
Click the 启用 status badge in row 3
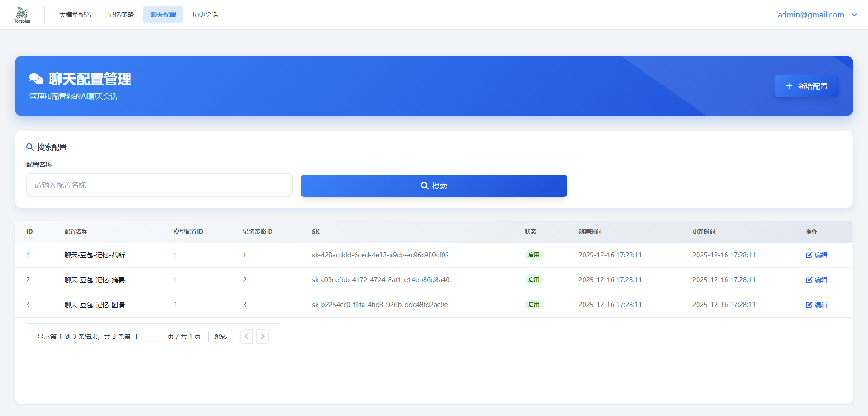pyautogui.click(x=534, y=305)
